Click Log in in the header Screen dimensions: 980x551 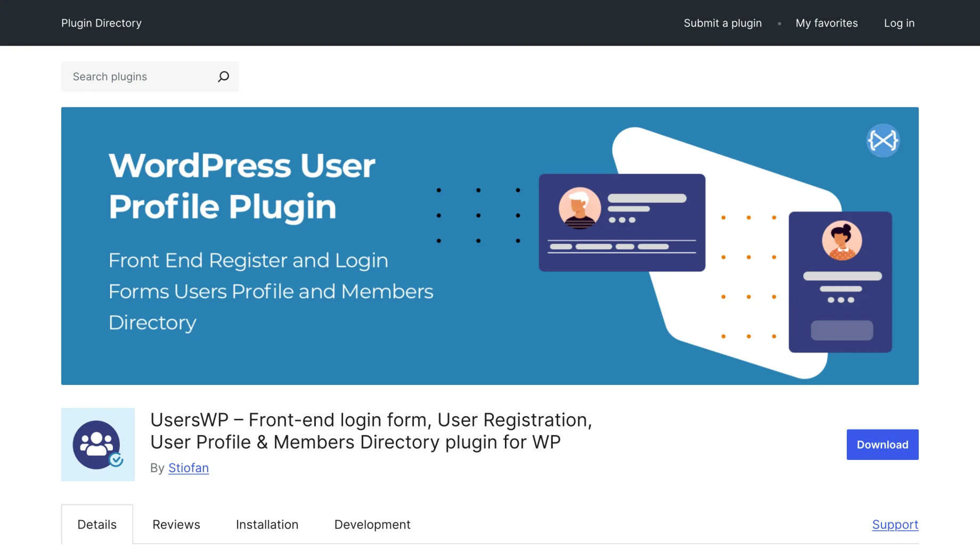tap(899, 23)
